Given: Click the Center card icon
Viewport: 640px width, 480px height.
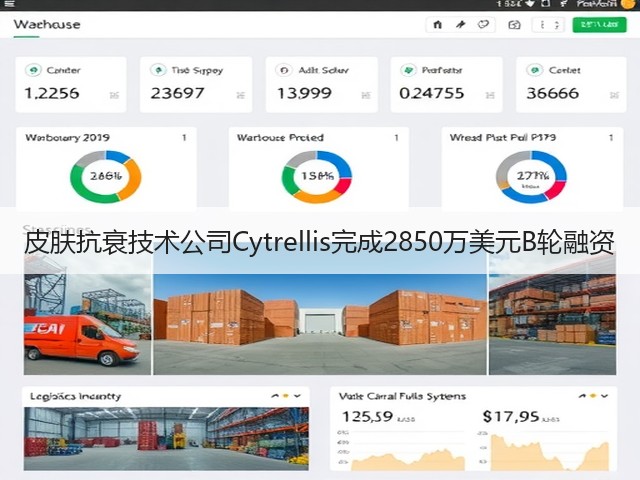Looking at the screenshot, I should pos(33,70).
